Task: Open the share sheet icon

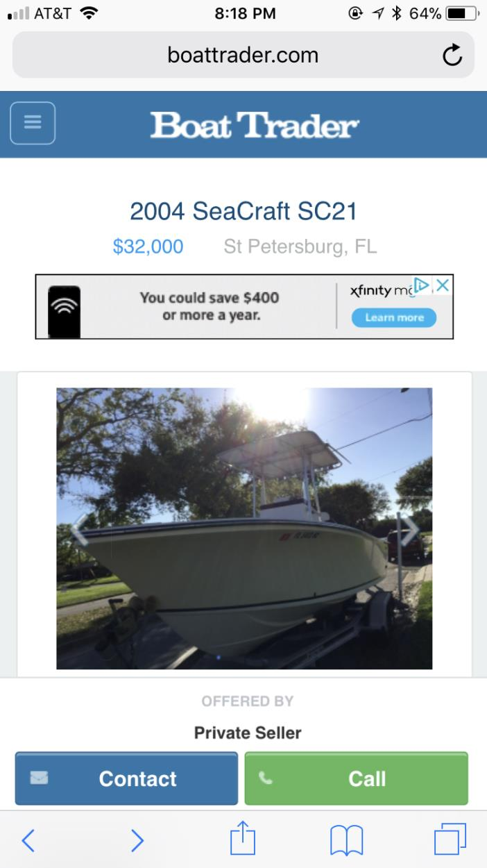Action: pyautogui.click(x=243, y=838)
